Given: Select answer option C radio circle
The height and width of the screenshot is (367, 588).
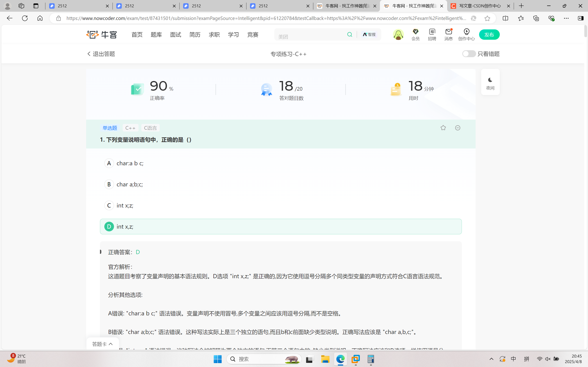Looking at the screenshot, I should (109, 205).
